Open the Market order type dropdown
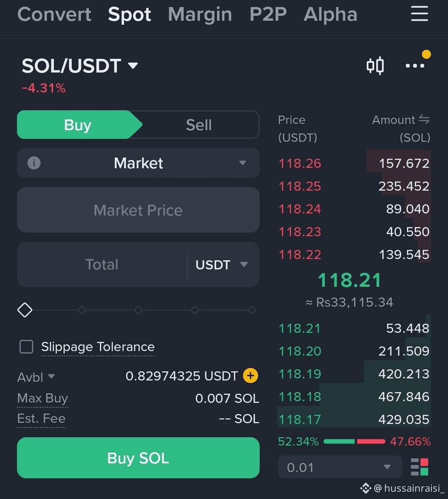Image resolution: width=448 pixels, height=499 pixels. [138, 163]
